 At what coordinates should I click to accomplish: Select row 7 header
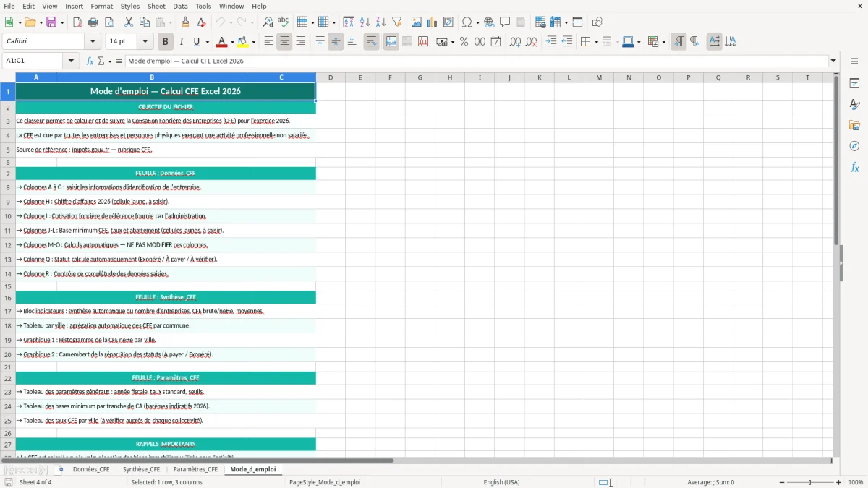click(8, 174)
